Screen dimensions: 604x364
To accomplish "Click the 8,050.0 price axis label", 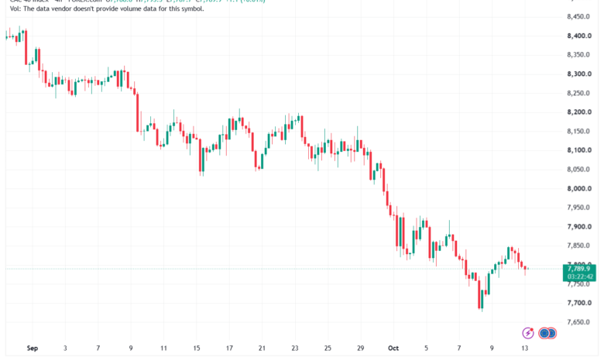I will tap(578, 169).
